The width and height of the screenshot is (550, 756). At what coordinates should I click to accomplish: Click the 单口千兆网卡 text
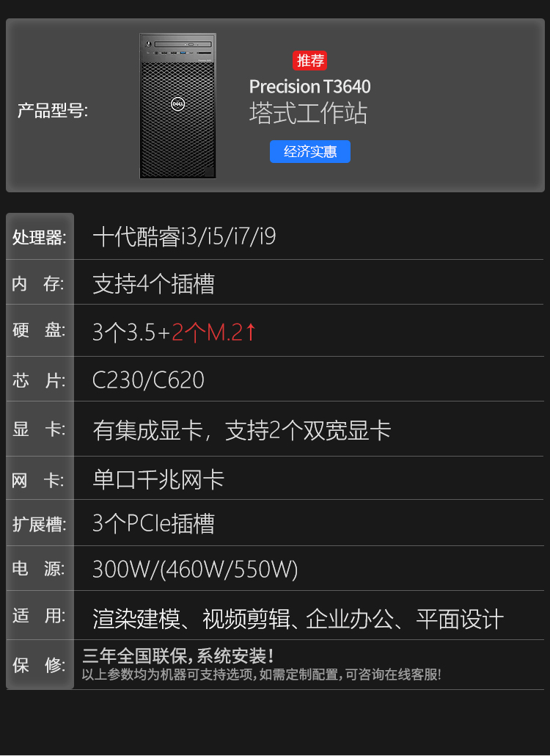pyautogui.click(x=158, y=479)
